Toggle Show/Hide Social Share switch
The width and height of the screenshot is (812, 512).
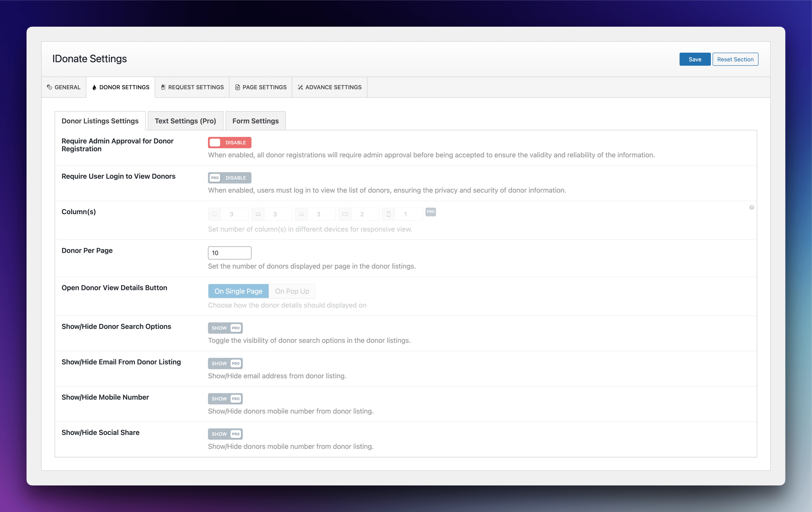225,434
